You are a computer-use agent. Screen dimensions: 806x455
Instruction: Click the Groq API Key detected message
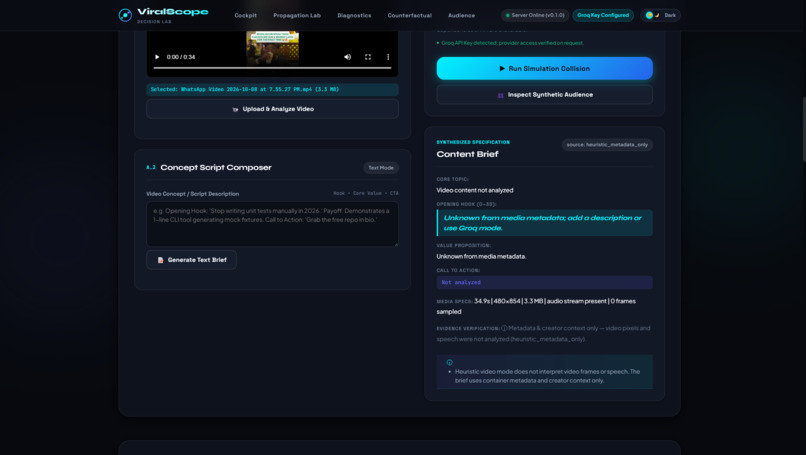tap(510, 43)
